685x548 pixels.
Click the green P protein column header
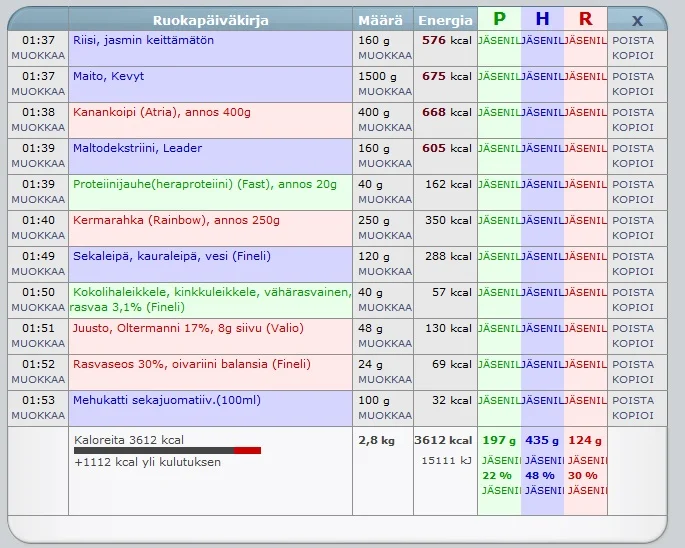coord(499,19)
